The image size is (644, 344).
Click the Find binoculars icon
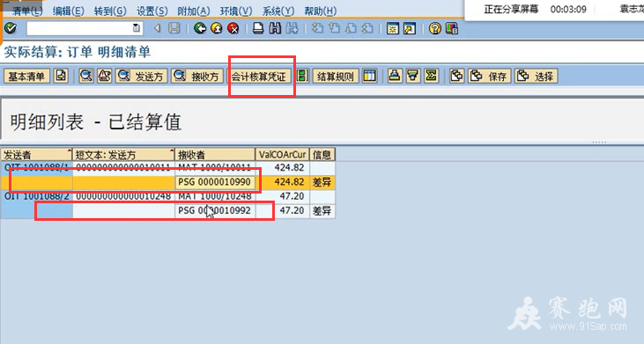(x=275, y=28)
